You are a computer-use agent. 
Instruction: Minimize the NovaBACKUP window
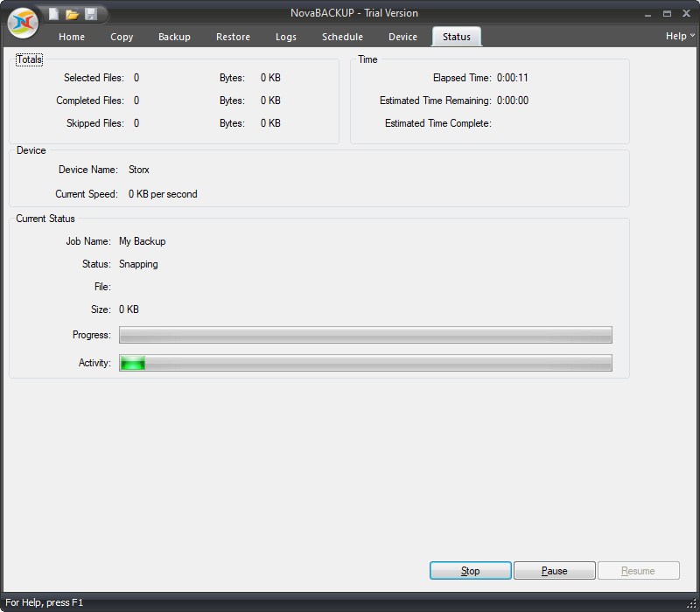tap(647, 14)
